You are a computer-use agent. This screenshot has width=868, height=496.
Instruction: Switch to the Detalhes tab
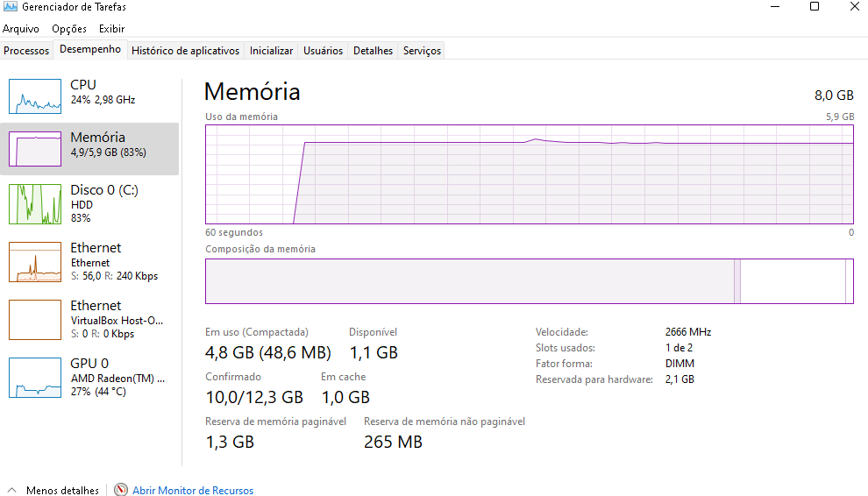374,50
